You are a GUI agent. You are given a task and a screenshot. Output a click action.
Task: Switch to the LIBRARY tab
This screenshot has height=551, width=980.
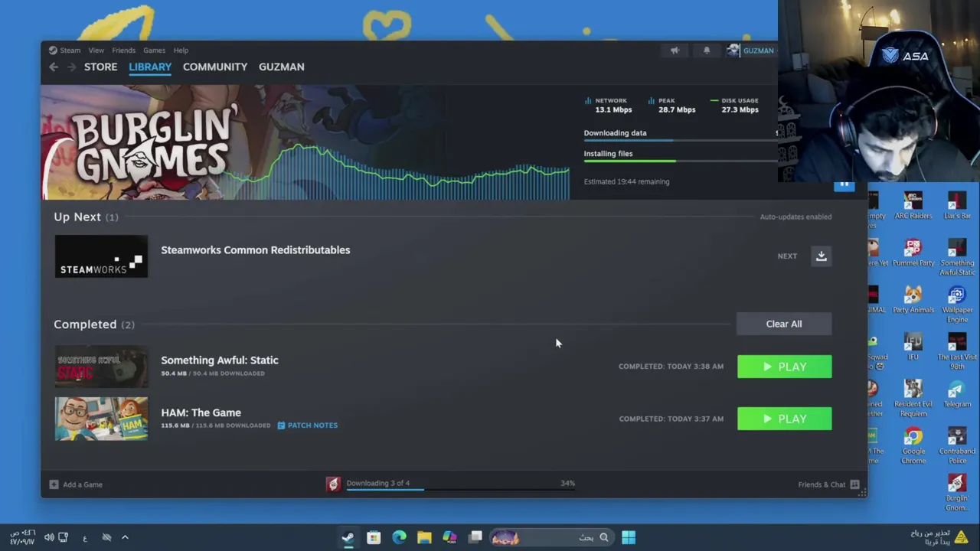150,67
